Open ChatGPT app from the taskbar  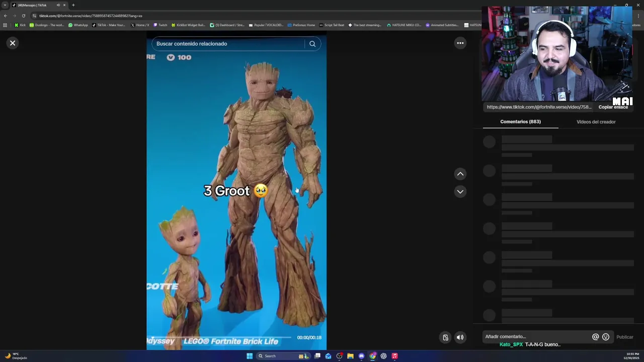[x=383, y=356]
